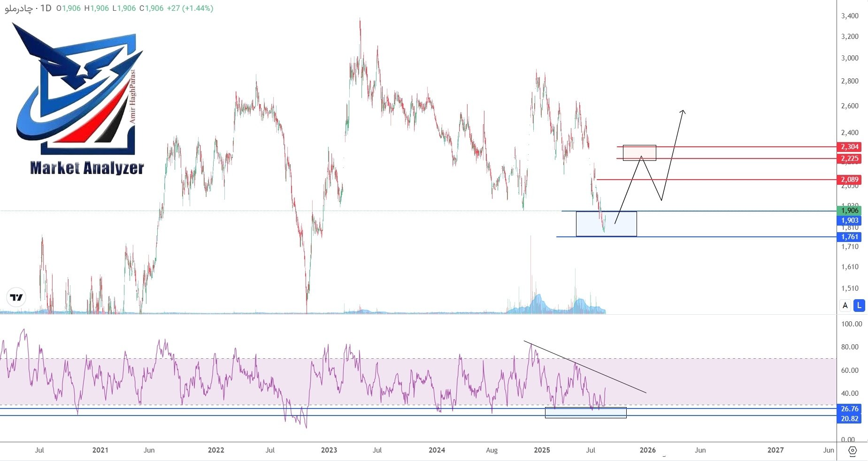Open chart settings gear icon

coord(853,451)
